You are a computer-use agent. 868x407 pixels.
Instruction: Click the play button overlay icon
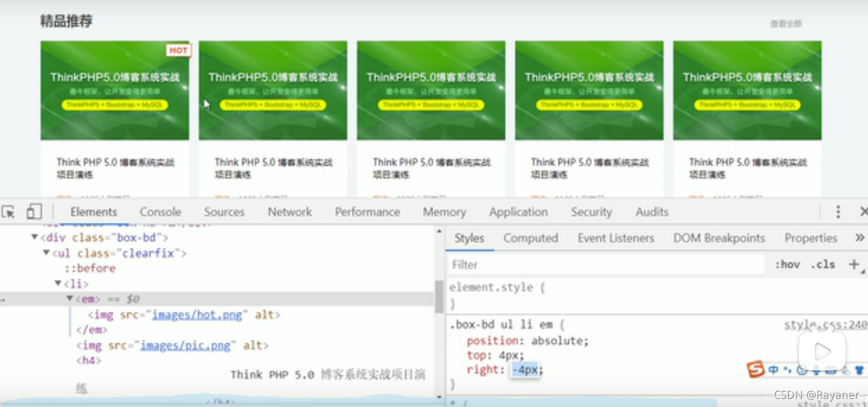click(x=822, y=351)
